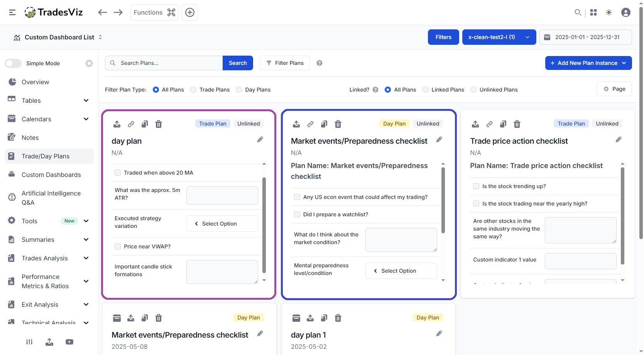This screenshot has width=644, height=355.
Task: Open Executed strategy variation Select Option
Action: 222,224
